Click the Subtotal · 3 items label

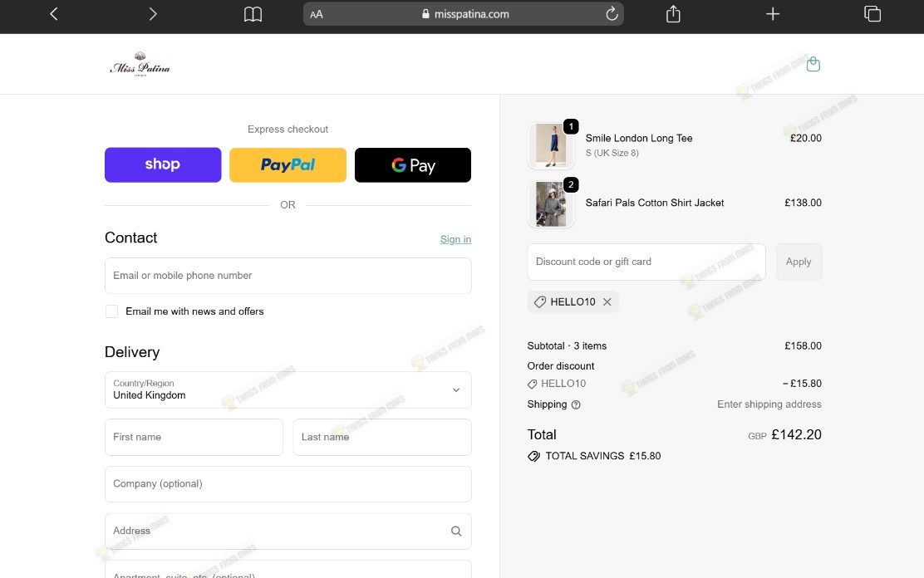[x=567, y=345]
